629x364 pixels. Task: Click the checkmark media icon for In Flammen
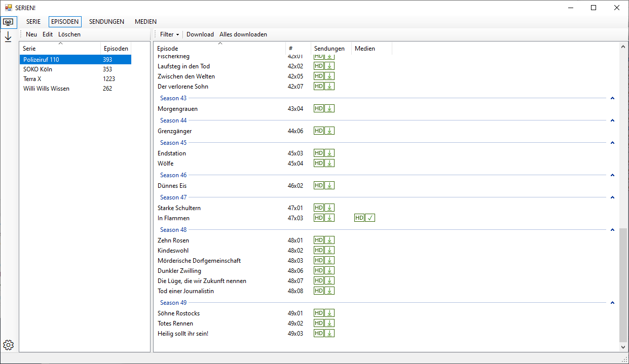pyautogui.click(x=370, y=218)
